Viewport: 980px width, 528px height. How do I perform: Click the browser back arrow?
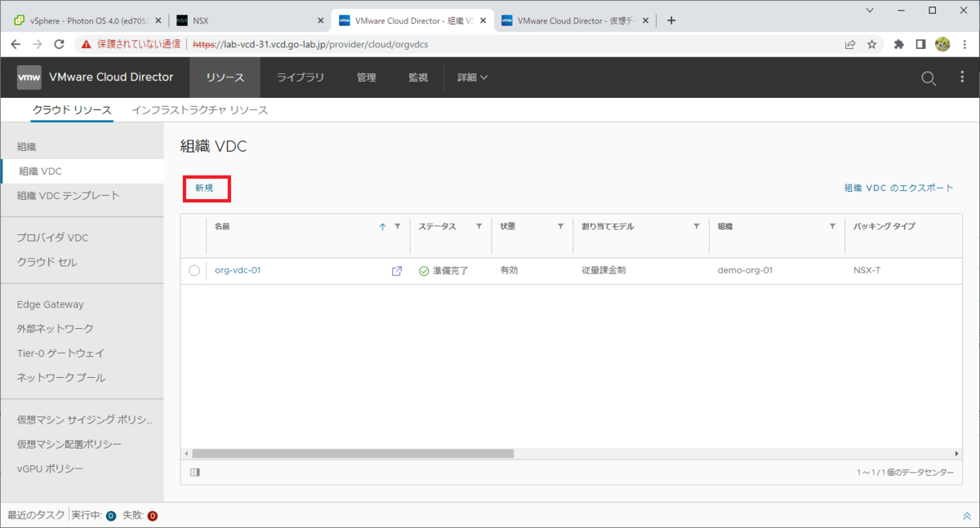16,44
